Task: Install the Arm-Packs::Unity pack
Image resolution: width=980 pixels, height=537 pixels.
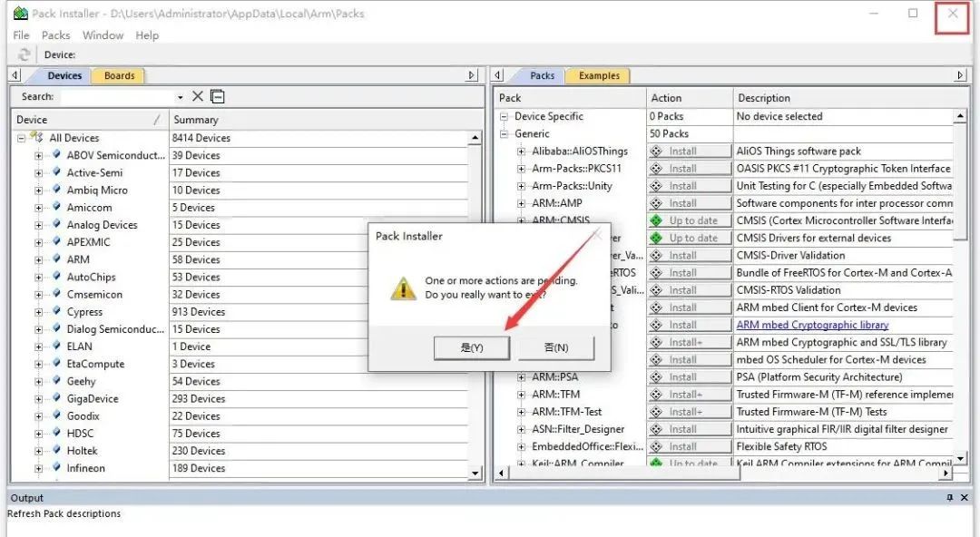Action: [x=690, y=186]
